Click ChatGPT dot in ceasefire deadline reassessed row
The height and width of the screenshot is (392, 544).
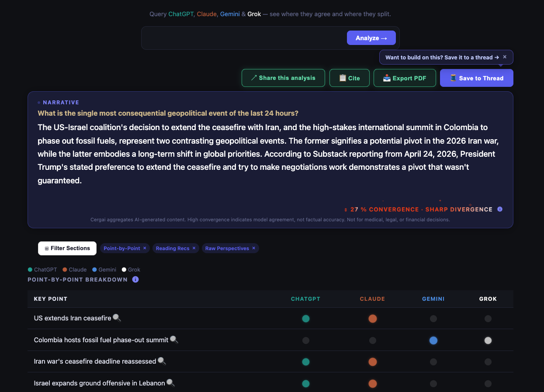[x=306, y=362]
